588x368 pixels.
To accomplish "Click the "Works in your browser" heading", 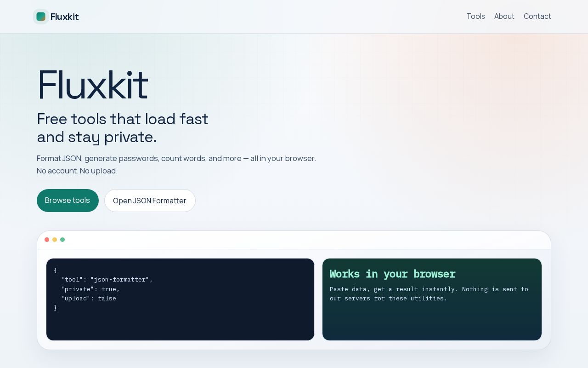I will pyautogui.click(x=393, y=274).
